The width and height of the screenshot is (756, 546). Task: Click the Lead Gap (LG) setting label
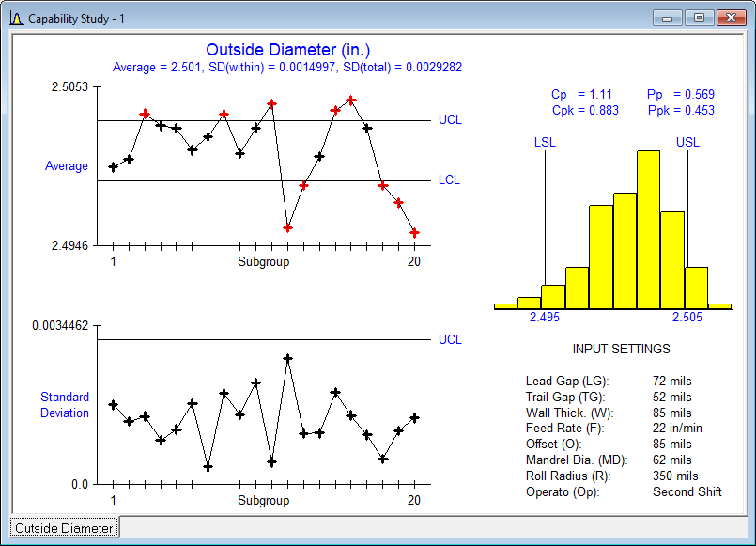tap(567, 381)
